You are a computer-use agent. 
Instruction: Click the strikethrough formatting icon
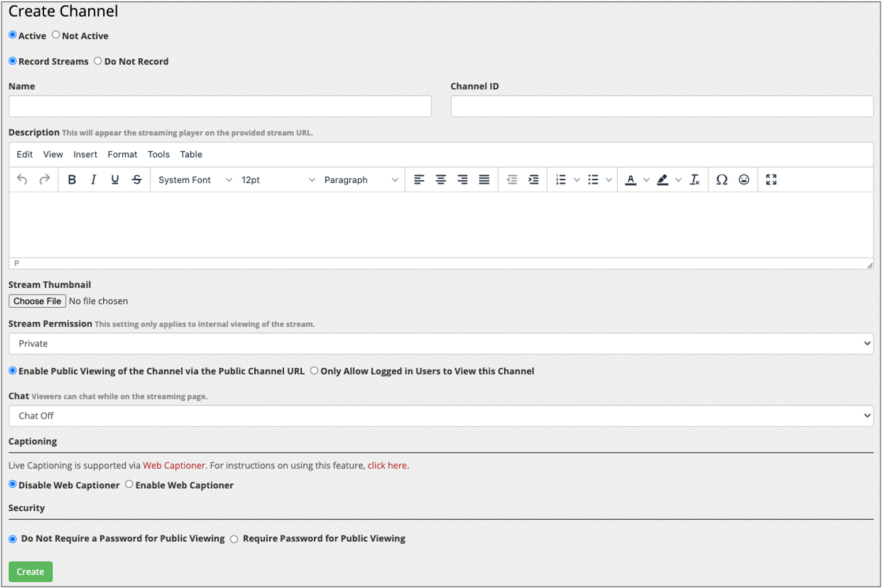pyautogui.click(x=137, y=180)
